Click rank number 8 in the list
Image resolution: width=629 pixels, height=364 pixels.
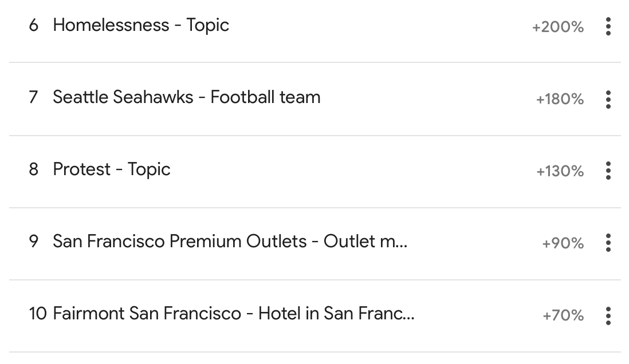pos(34,169)
